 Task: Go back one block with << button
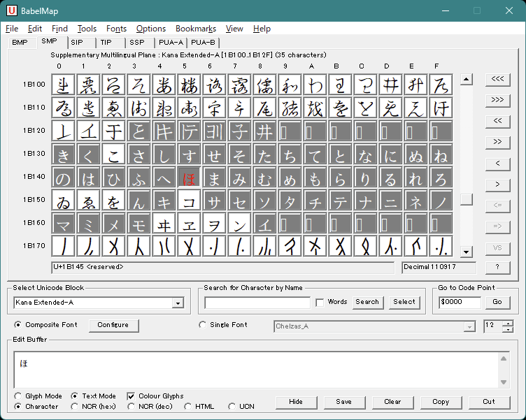(497, 122)
